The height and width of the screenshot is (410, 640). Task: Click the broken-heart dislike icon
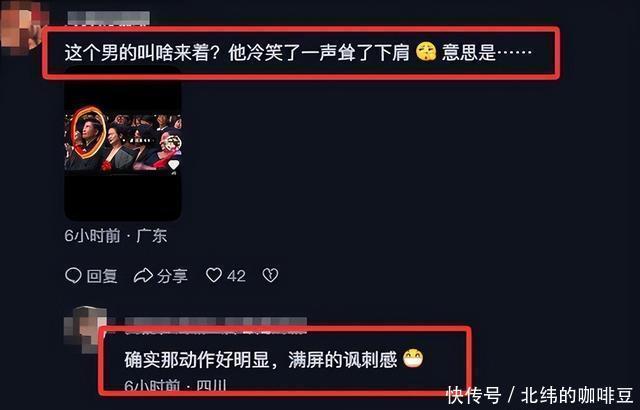[270, 275]
